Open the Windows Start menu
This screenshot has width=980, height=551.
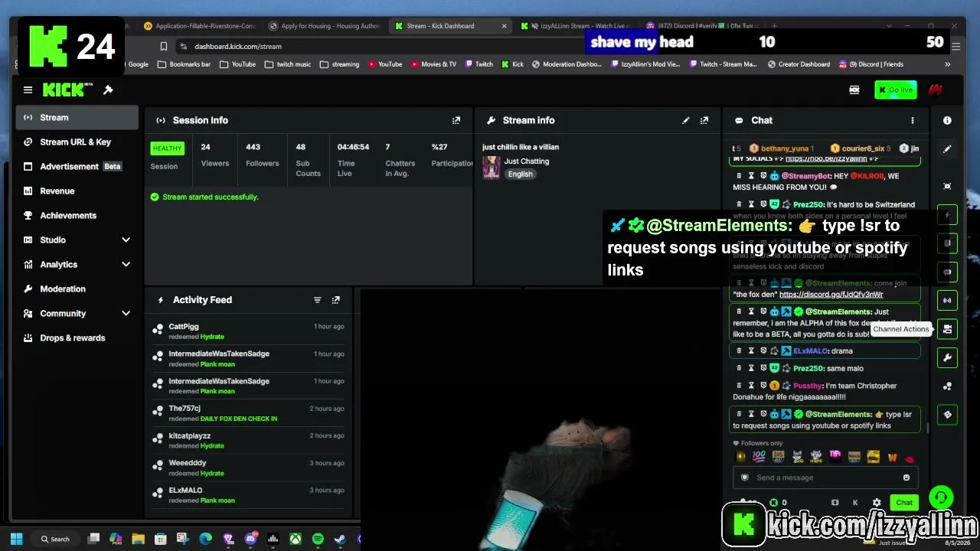17,540
